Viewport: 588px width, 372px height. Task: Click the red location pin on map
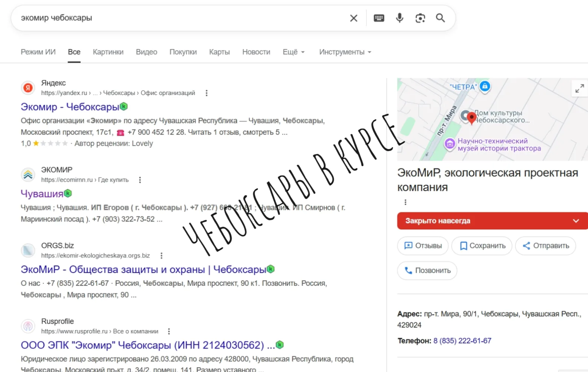click(471, 117)
